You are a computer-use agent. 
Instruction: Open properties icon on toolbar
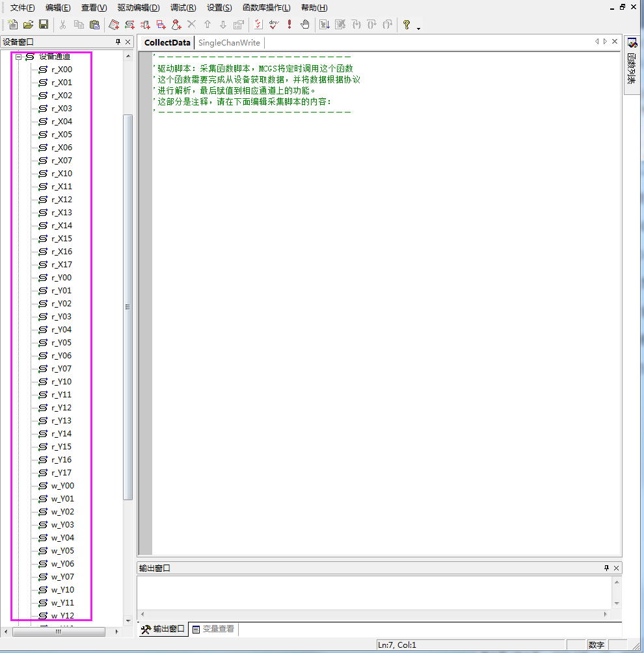coord(239,25)
